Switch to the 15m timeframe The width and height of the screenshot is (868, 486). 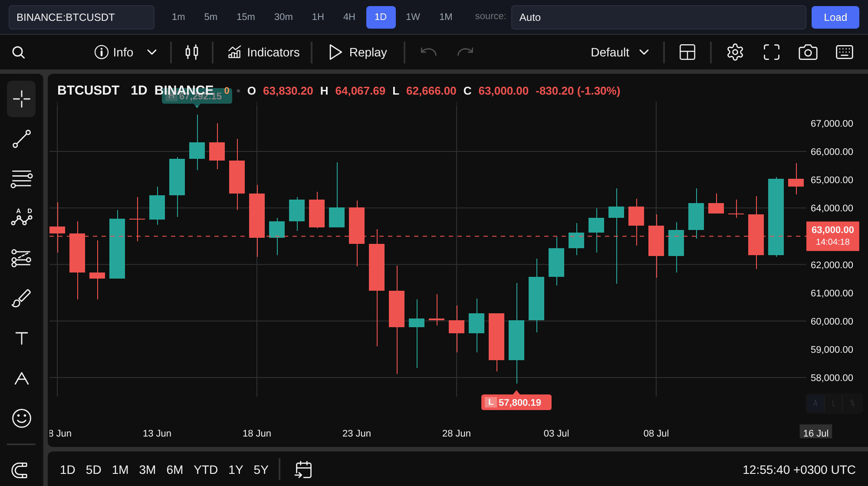[x=246, y=17]
